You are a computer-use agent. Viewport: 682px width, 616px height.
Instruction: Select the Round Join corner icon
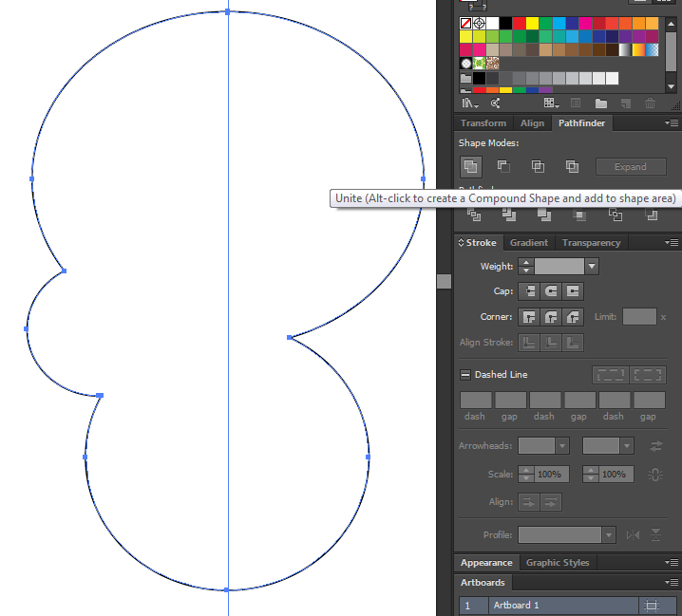pyautogui.click(x=551, y=317)
